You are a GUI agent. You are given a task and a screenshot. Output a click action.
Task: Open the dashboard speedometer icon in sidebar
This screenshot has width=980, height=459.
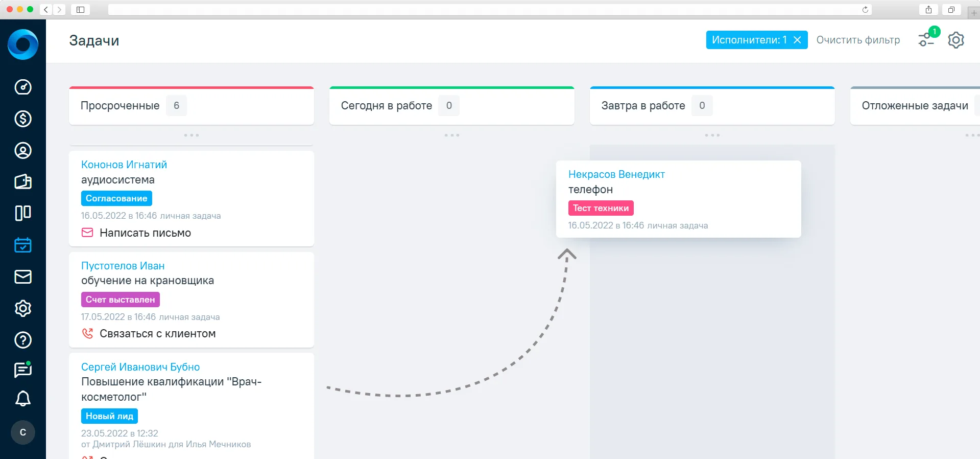pyautogui.click(x=23, y=87)
